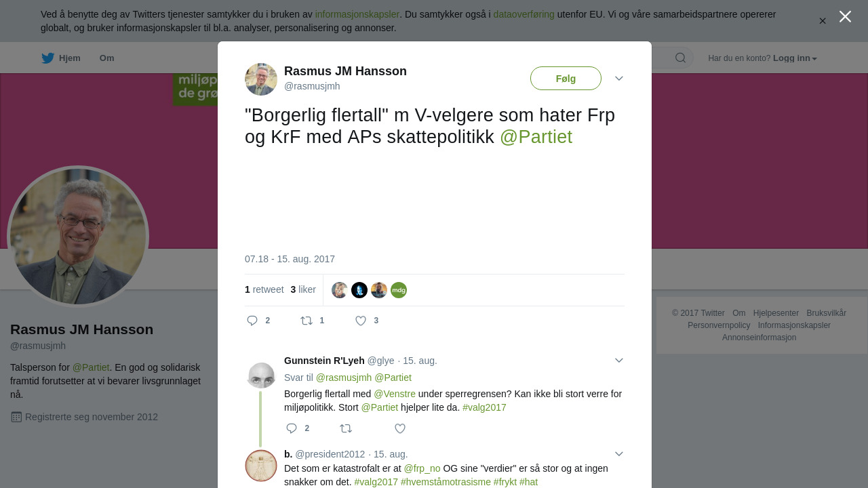Dismiss the cookie notice banner

[823, 21]
